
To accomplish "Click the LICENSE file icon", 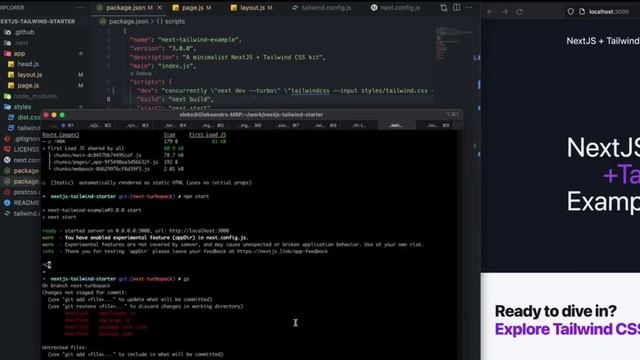I will click(7, 149).
